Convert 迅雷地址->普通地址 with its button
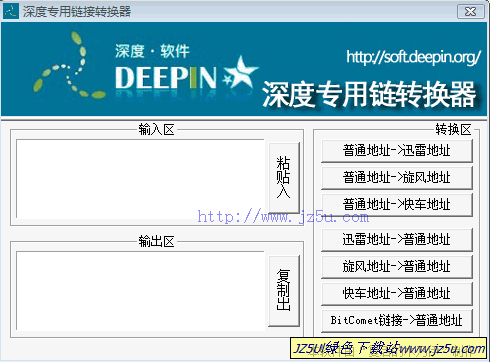The height and width of the screenshot is (362, 490). [397, 240]
